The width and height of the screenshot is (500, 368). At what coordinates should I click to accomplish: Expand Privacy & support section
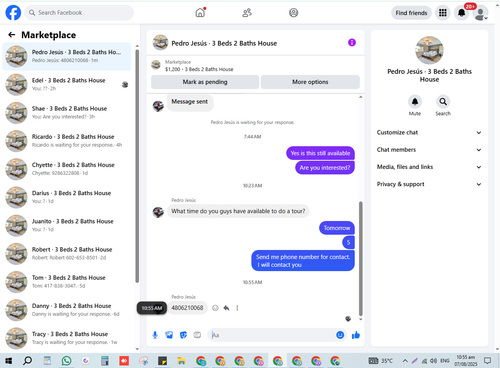point(429,184)
